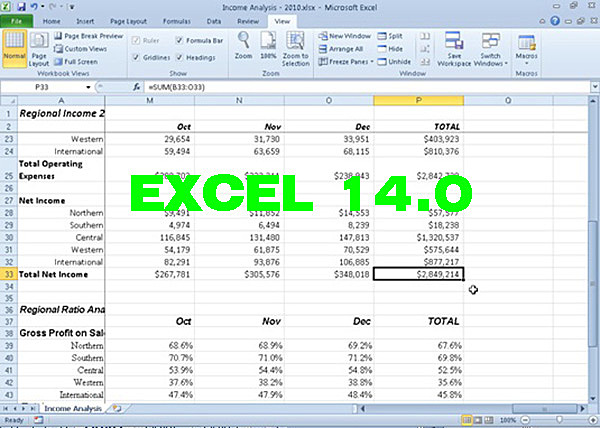
Task: Open Customize Quick Access Toolbar dropdown
Action: pos(72,7)
